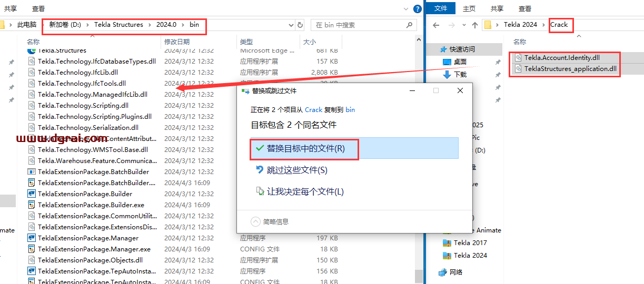The width and height of the screenshot is (644, 284).
Task: Refresh the bin folder view
Action: click(x=300, y=25)
